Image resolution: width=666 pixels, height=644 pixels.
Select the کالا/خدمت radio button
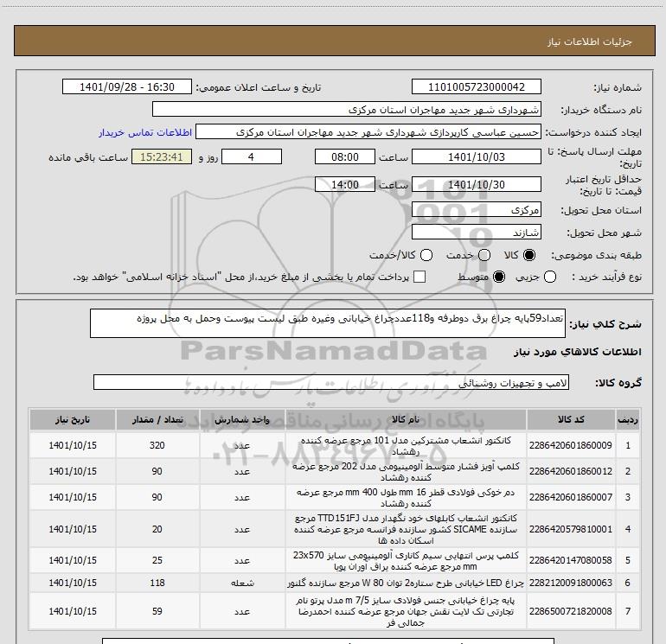(426, 255)
